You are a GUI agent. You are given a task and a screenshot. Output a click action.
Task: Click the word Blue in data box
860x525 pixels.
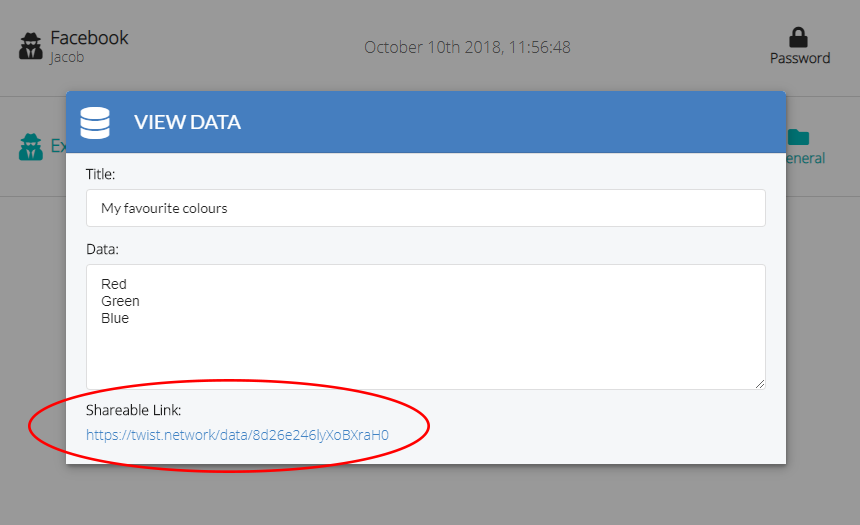(x=115, y=318)
